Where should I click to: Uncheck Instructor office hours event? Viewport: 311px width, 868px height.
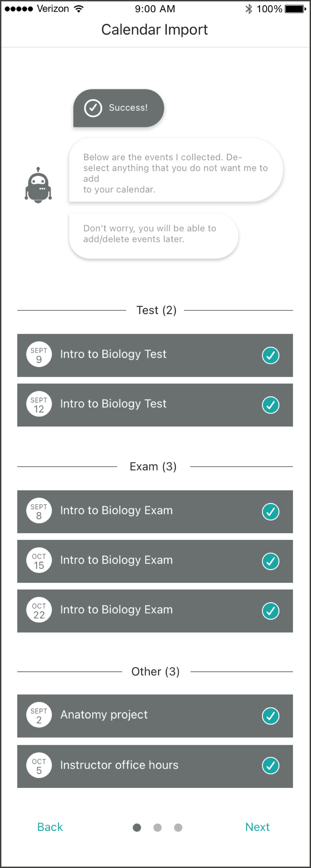(x=271, y=765)
